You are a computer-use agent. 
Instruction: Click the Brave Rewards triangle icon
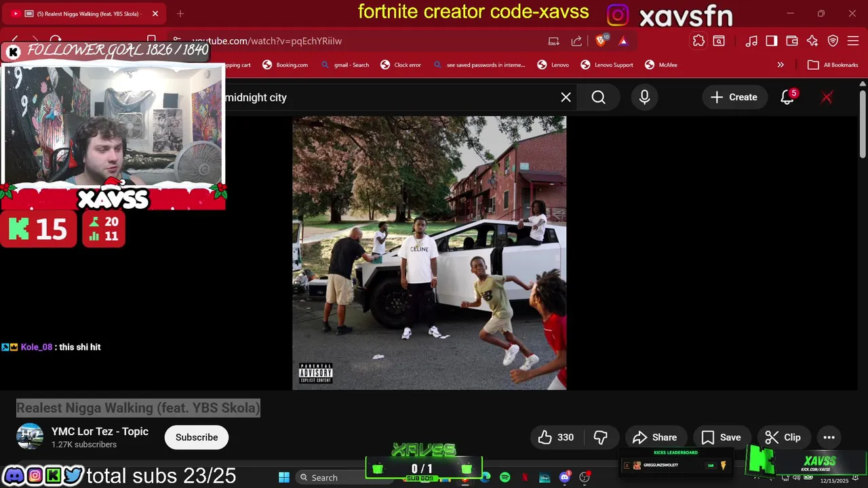tap(623, 41)
